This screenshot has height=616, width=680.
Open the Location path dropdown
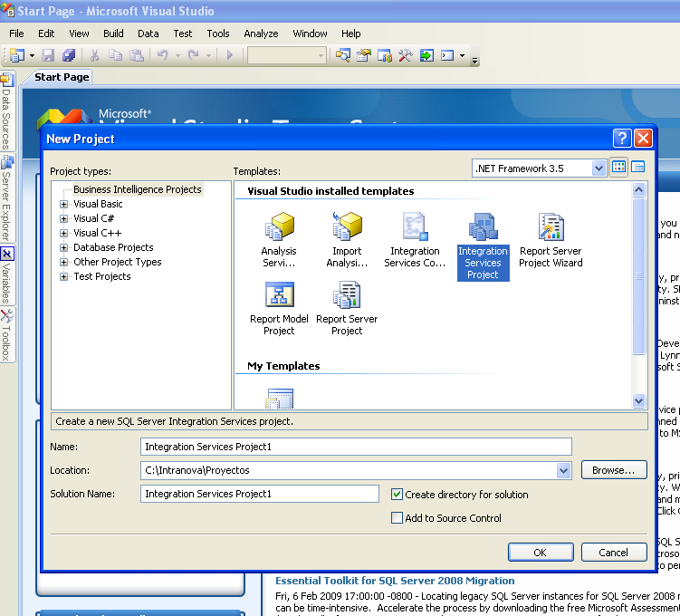coord(564,470)
